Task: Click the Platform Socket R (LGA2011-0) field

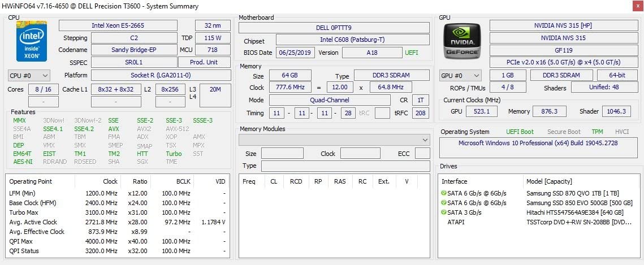Action: point(161,76)
